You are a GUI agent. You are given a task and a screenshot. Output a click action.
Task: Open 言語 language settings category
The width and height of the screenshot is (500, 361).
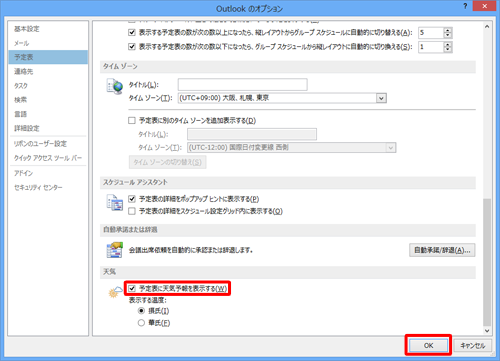pos(48,114)
